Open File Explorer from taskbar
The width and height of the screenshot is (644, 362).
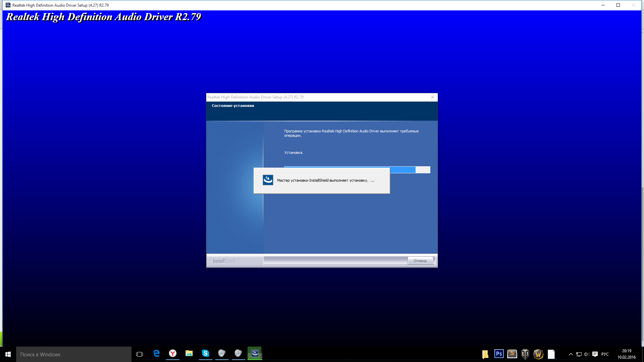pos(189,353)
